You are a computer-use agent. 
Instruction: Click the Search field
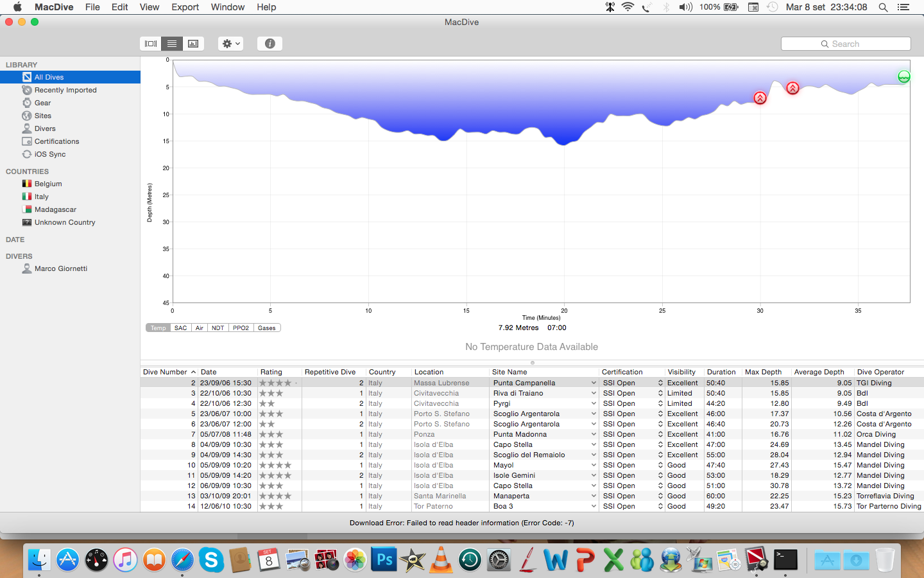pos(845,44)
